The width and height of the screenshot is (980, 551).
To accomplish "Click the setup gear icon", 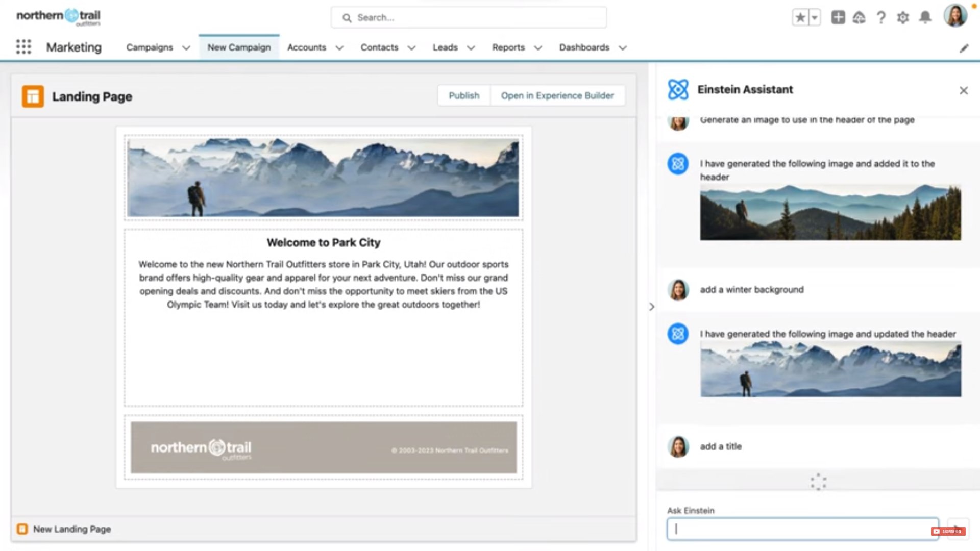I will (902, 17).
